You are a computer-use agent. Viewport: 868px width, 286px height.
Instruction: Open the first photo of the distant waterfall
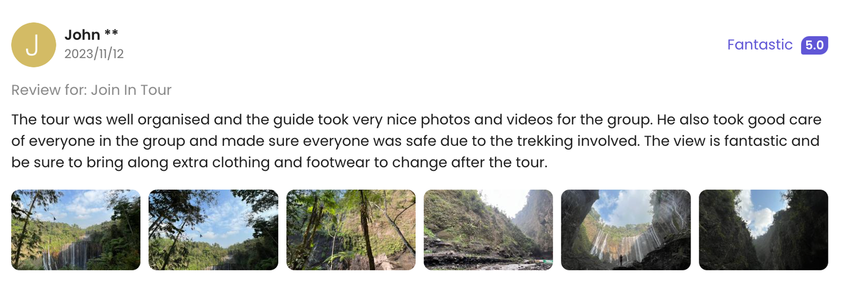point(76,230)
